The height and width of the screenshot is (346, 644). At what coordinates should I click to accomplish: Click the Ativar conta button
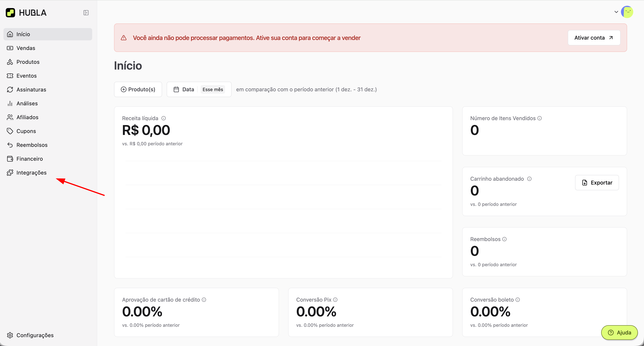pos(594,38)
